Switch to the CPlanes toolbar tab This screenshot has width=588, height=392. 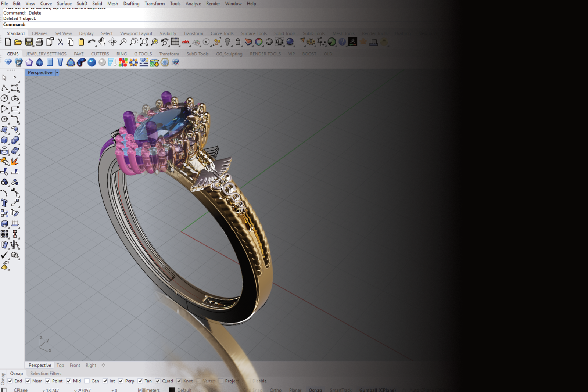click(39, 33)
